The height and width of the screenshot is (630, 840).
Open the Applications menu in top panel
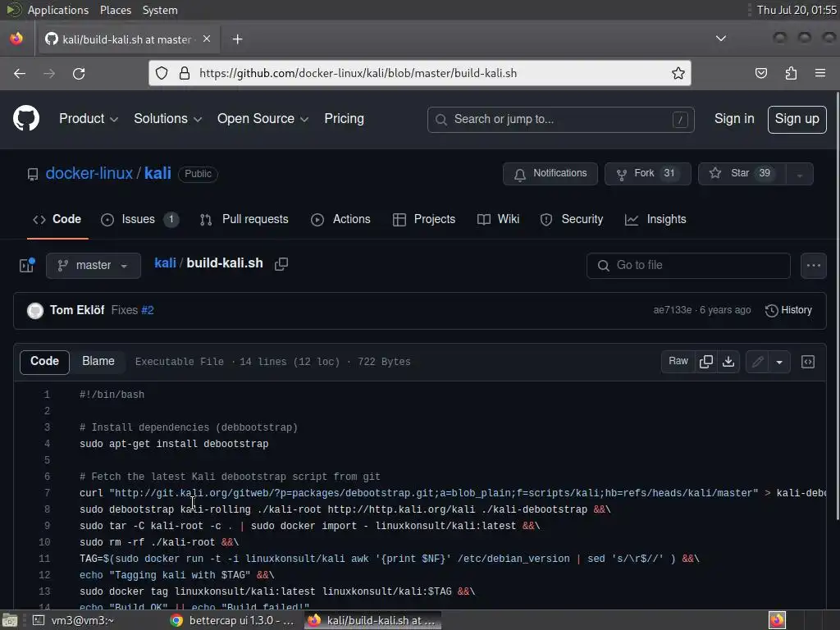tap(58, 10)
